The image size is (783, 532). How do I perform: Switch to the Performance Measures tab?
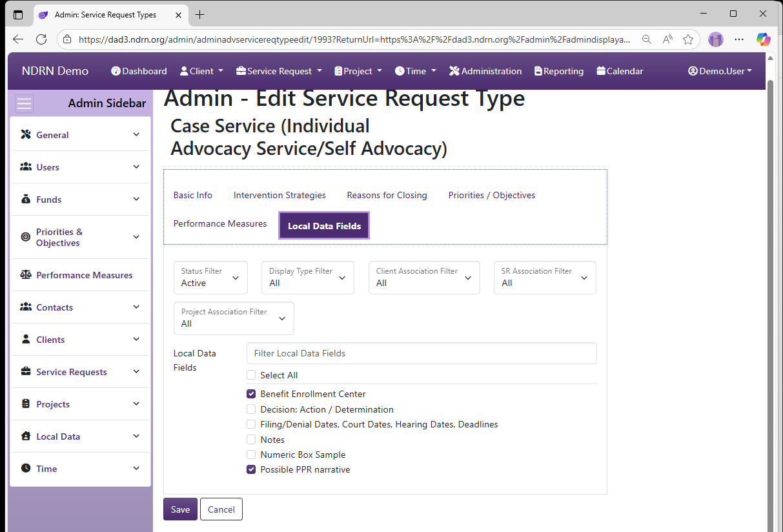220,223
